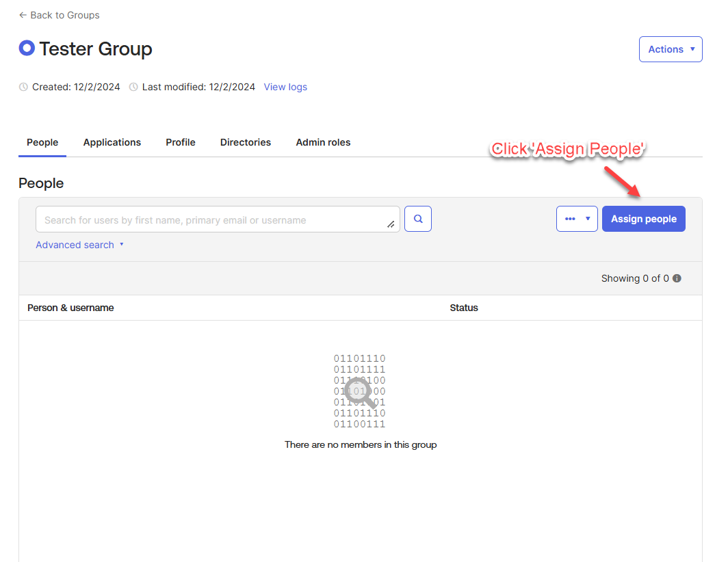This screenshot has height=562, width=728.
Task: Open the Profile tab
Action: point(181,142)
